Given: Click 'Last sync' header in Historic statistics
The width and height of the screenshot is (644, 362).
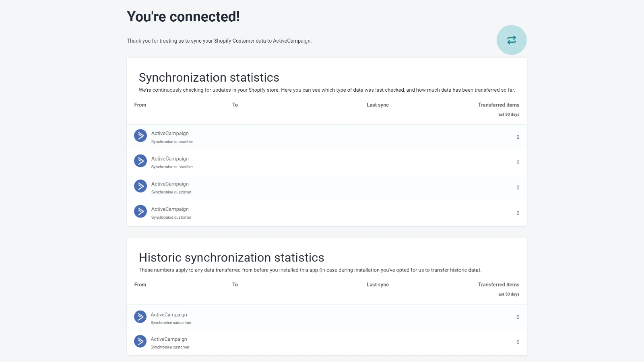Looking at the screenshot, I should tap(378, 285).
